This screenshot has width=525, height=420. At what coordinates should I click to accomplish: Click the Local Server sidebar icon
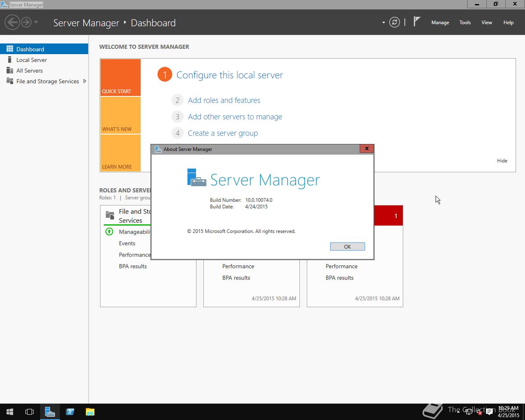[x=10, y=59]
